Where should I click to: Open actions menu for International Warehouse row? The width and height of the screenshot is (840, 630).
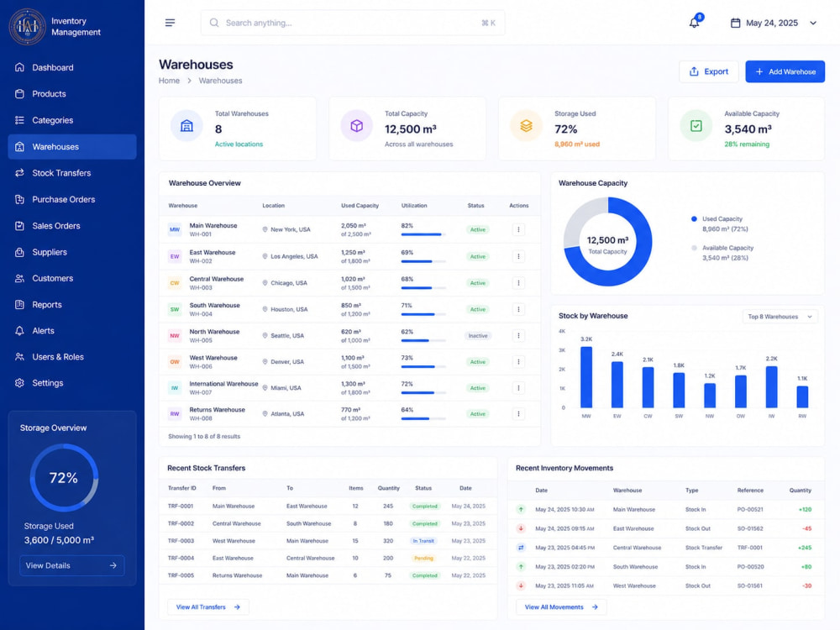coord(518,388)
